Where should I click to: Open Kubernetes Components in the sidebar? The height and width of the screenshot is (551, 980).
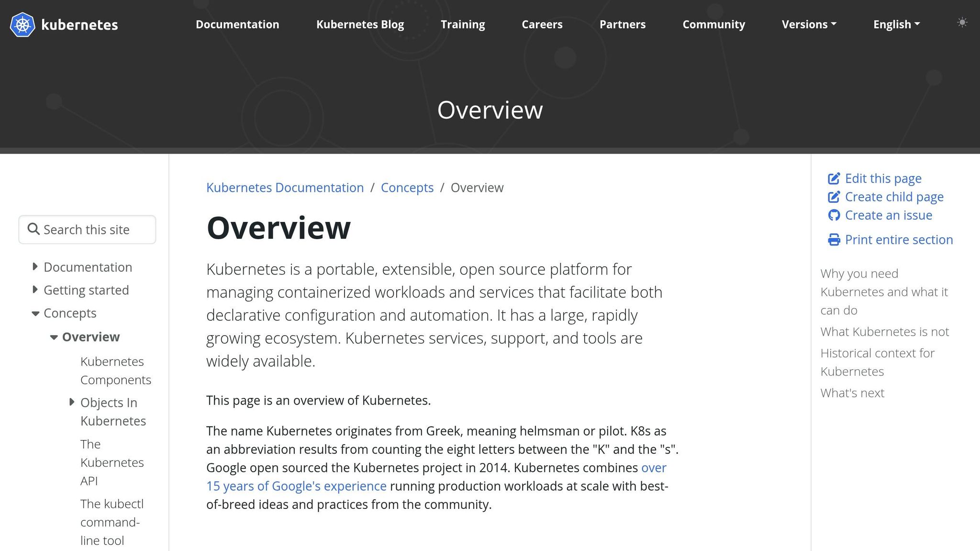coord(116,371)
